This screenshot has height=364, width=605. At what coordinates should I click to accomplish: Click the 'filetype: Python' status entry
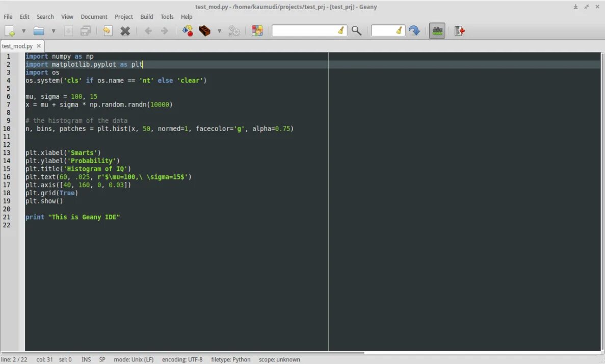pos(231,360)
